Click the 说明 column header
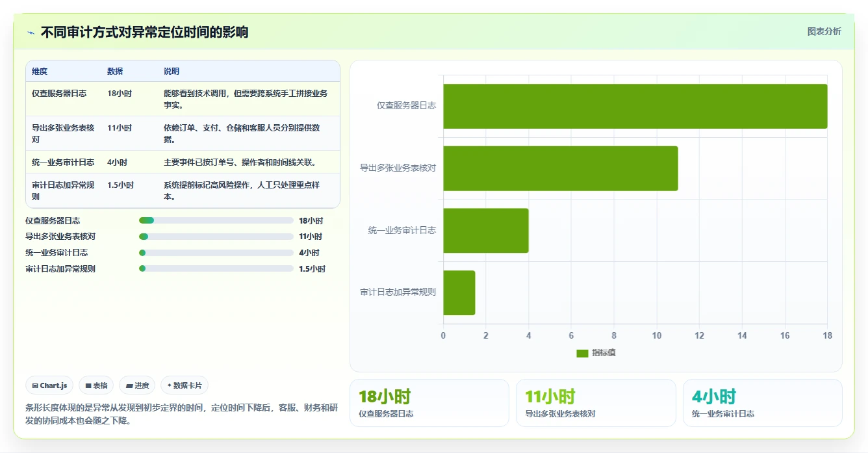The height and width of the screenshot is (453, 868). tap(172, 71)
